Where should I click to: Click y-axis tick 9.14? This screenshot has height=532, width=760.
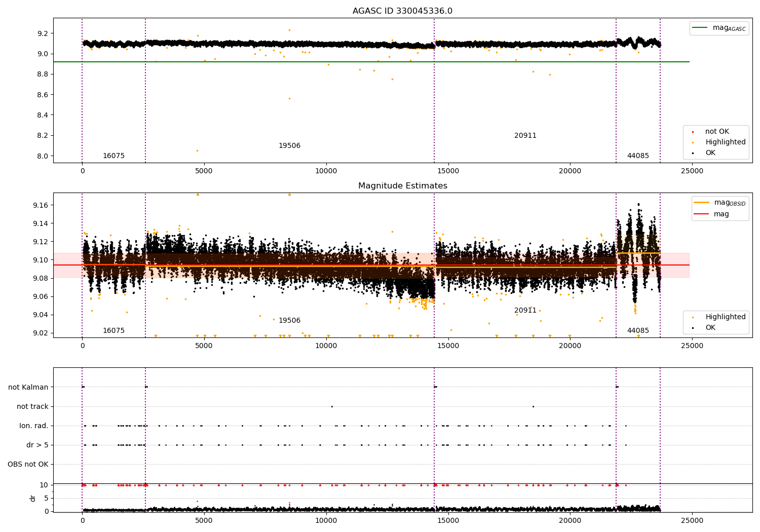(x=41, y=223)
